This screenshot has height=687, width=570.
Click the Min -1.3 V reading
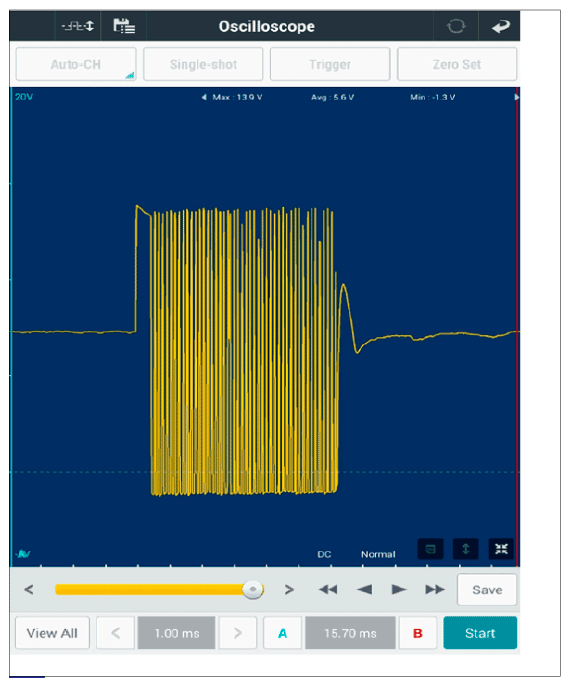[x=432, y=97]
